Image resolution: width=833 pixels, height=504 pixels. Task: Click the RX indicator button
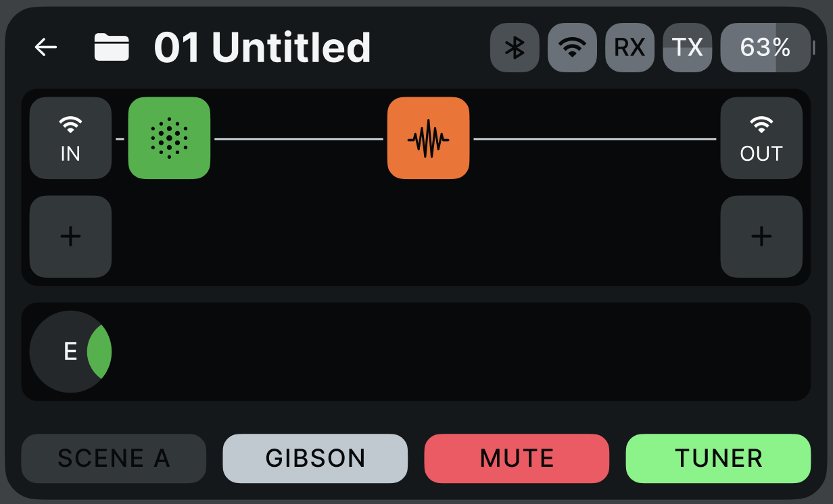tap(629, 47)
